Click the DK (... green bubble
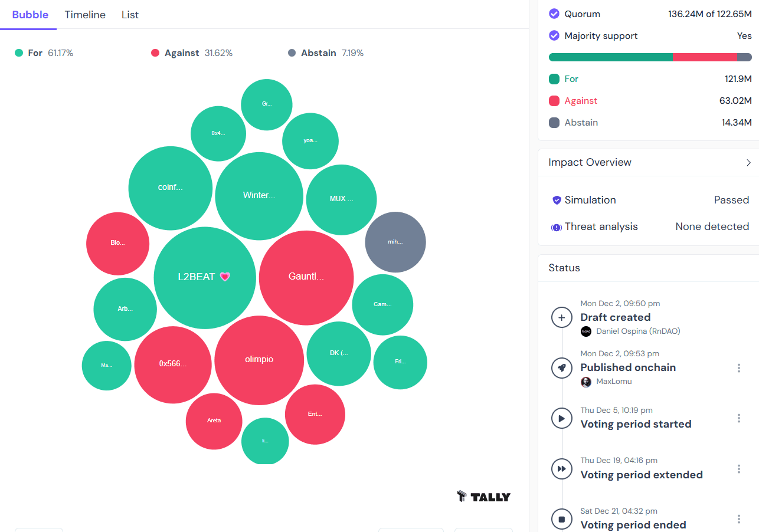Viewport: 759px width, 532px height. [x=339, y=353]
